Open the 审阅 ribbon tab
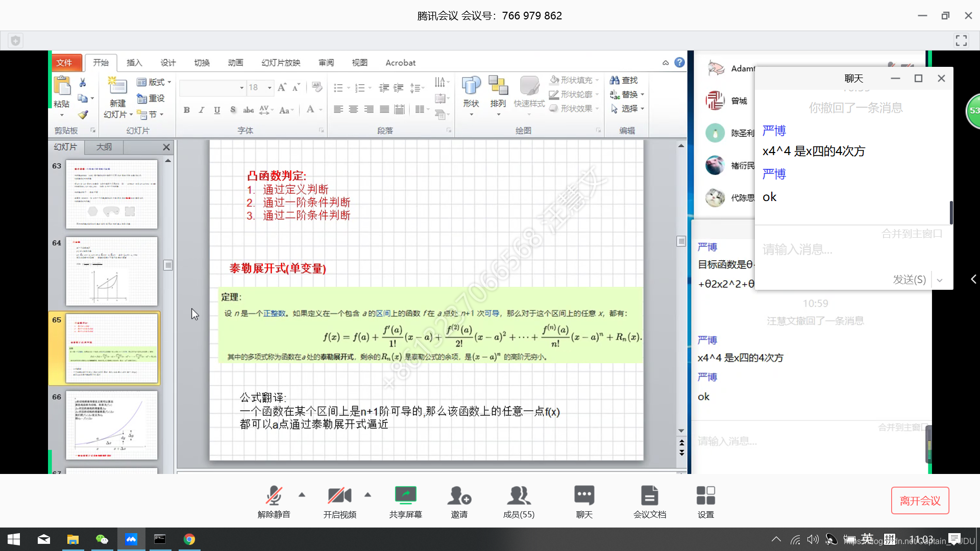This screenshot has height=551, width=980. point(326,63)
